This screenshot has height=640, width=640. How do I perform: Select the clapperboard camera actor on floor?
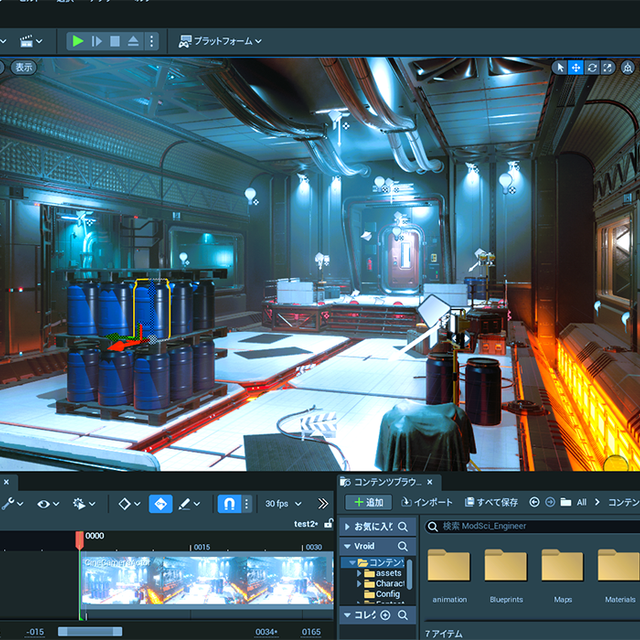(319, 425)
